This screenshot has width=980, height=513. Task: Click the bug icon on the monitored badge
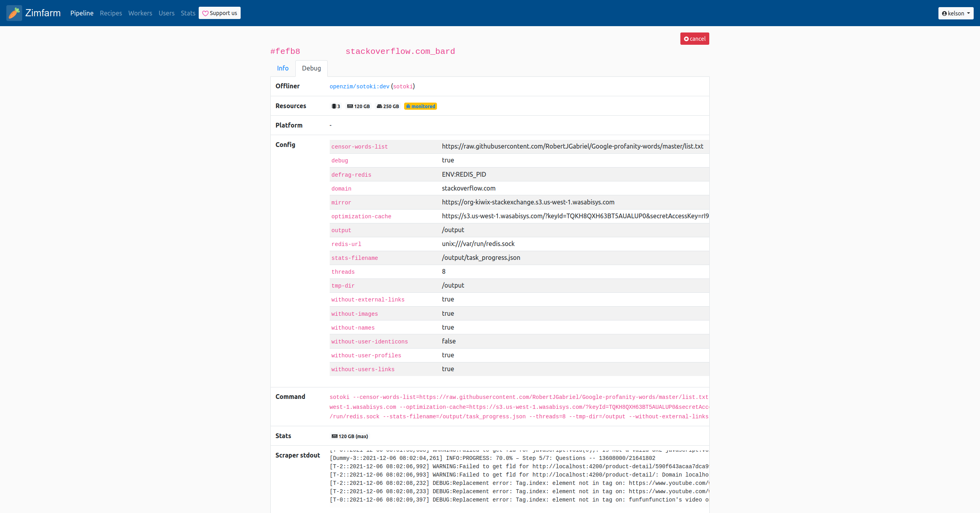pyautogui.click(x=408, y=106)
